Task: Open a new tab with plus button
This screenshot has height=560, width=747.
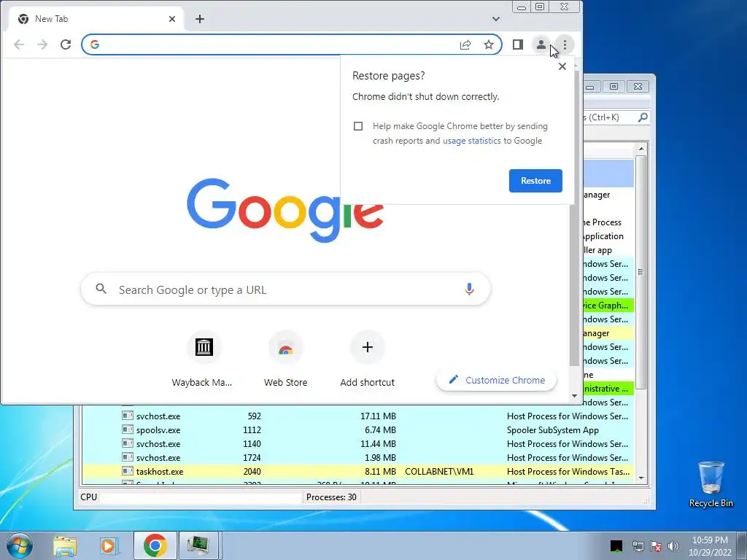Action: [x=200, y=19]
